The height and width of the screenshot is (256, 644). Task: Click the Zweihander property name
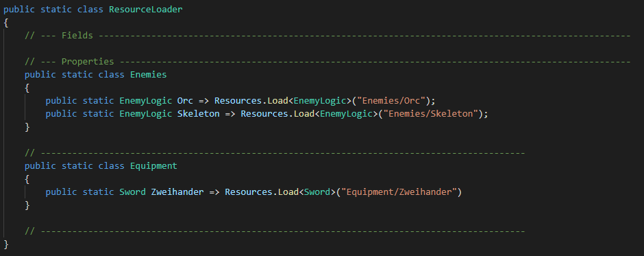pos(177,192)
